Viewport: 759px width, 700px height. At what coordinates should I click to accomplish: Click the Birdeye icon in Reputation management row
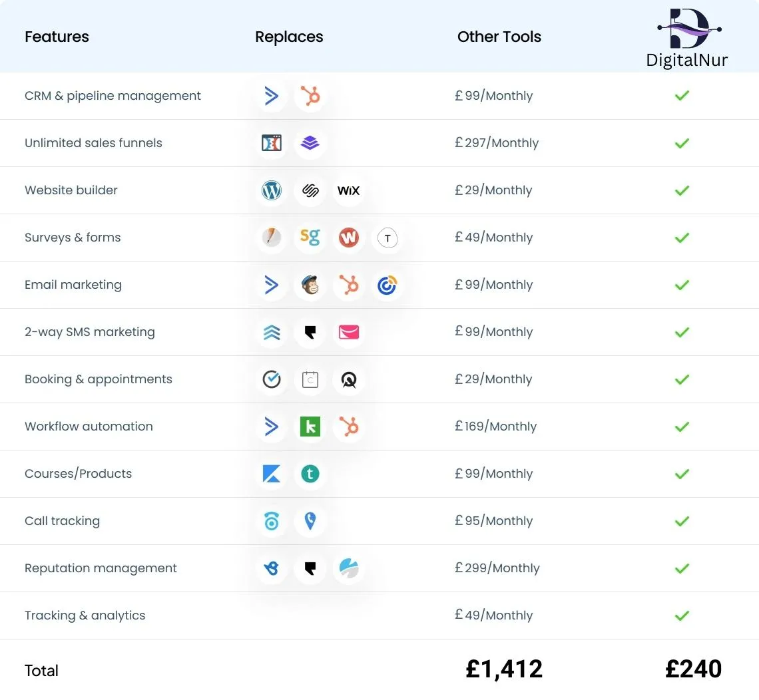272,568
